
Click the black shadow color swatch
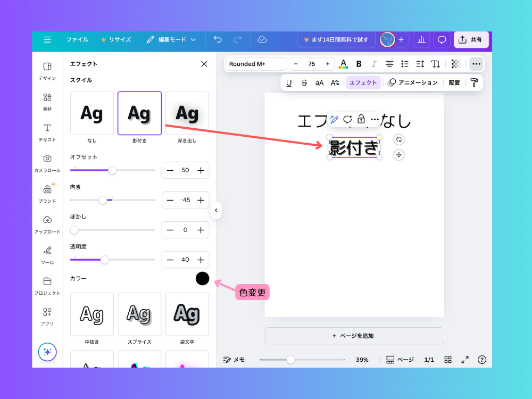click(202, 278)
